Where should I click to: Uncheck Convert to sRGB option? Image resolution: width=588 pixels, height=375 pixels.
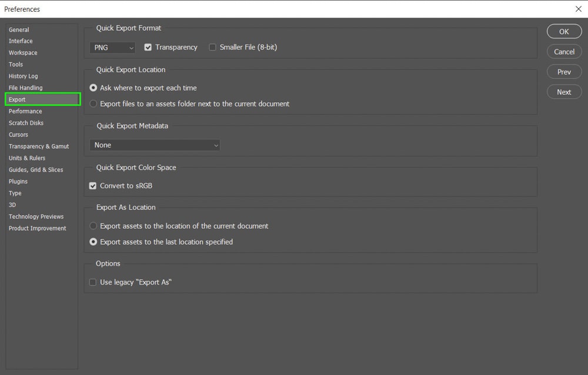(x=93, y=186)
